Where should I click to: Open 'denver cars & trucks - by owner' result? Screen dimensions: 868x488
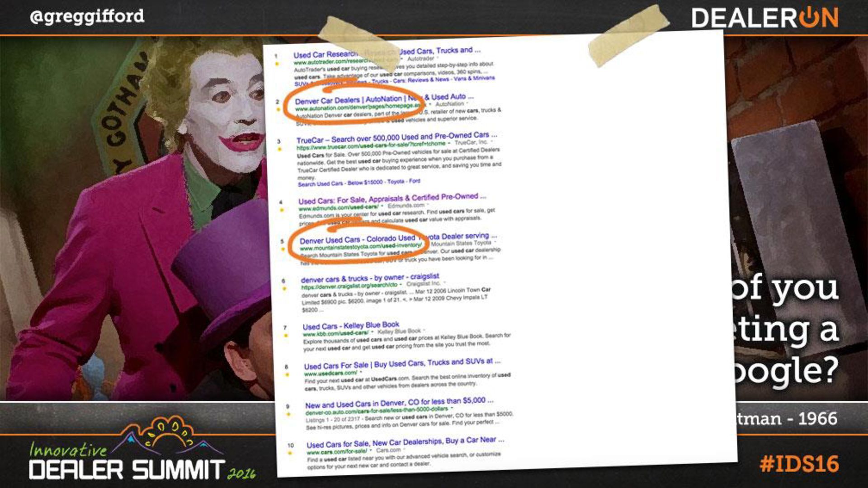tap(370, 278)
